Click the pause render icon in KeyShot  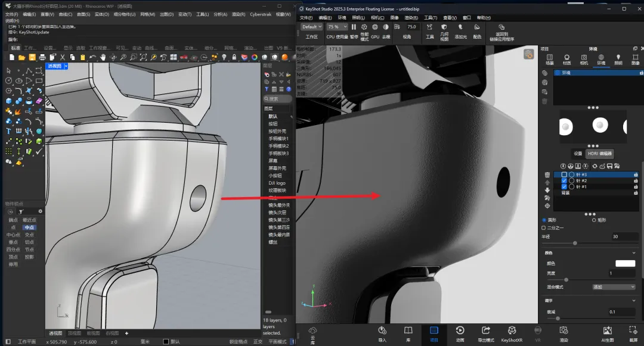coord(354,27)
